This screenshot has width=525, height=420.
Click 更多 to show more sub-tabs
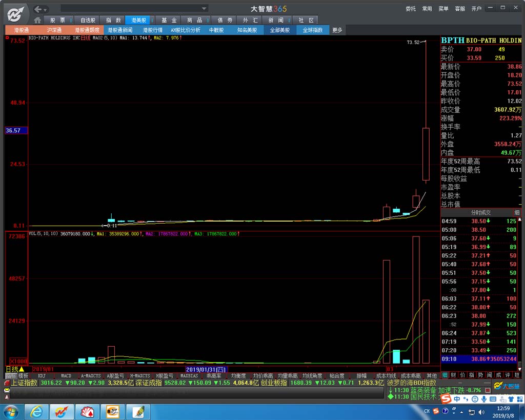coord(337,30)
